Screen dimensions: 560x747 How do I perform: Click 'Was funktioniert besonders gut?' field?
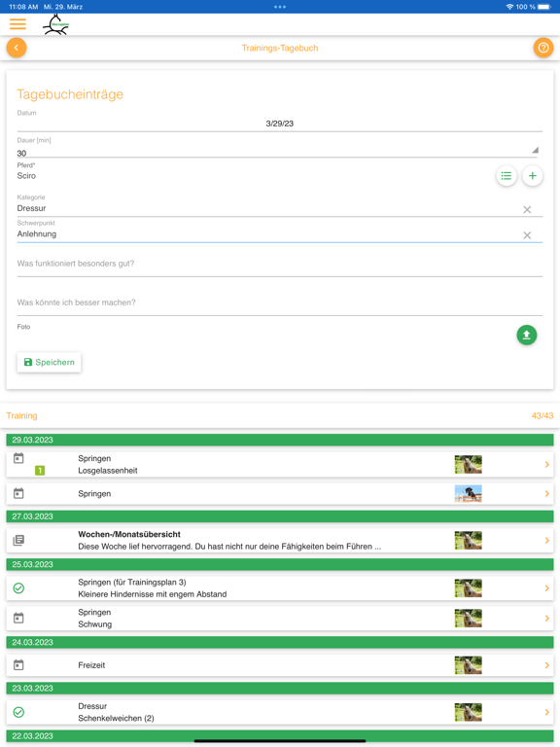280,264
